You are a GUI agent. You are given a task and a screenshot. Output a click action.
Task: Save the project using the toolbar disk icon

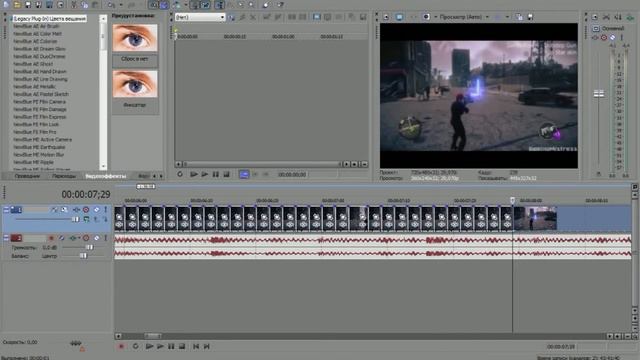[28, 4]
